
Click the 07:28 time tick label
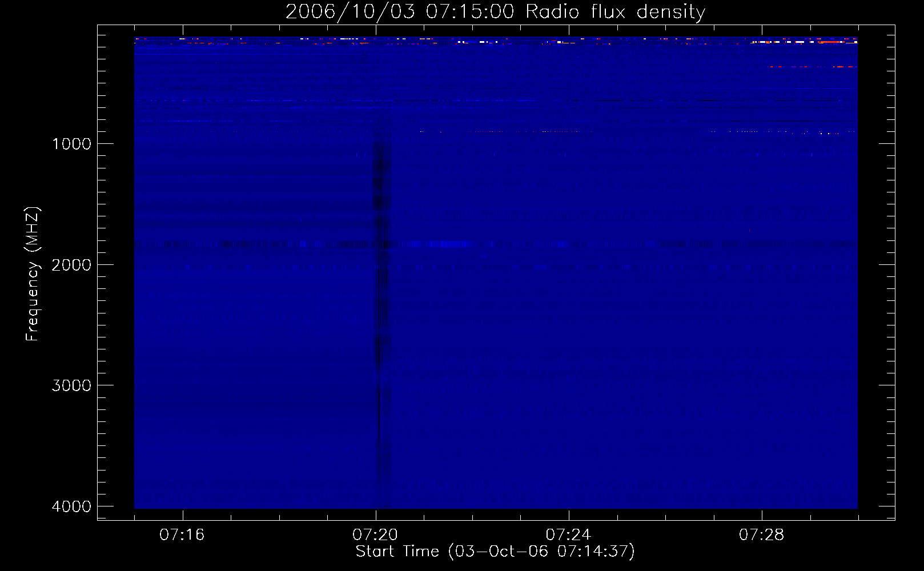762,535
